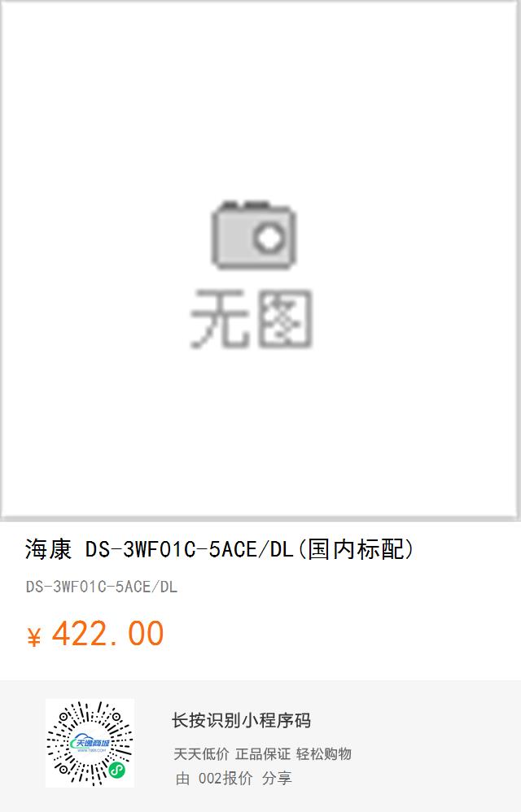Click the 无图 placeholder text
This screenshot has height=812, width=521.
pyautogui.click(x=252, y=318)
